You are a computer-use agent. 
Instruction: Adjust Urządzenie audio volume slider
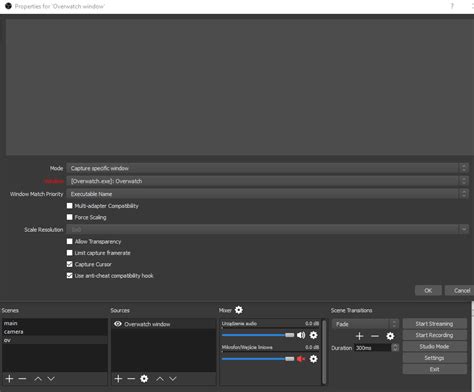point(258,335)
